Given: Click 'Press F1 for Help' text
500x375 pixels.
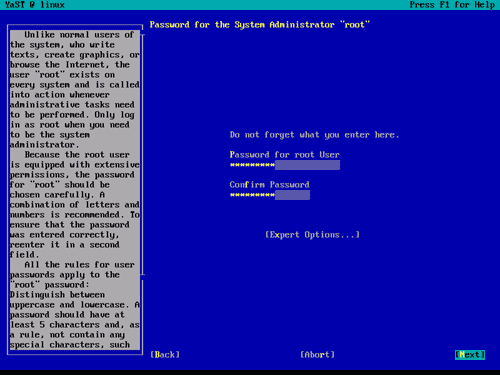Looking at the screenshot, I should click(452, 5).
